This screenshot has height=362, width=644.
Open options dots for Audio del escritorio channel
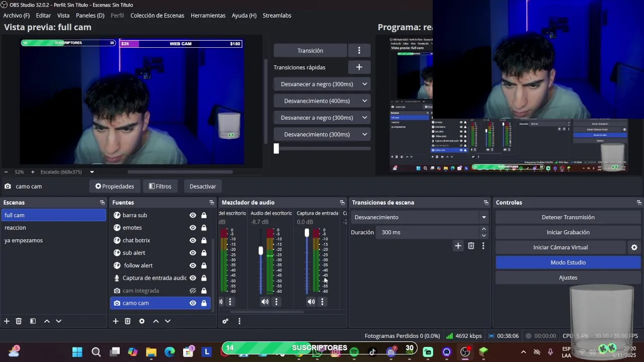coord(276,302)
